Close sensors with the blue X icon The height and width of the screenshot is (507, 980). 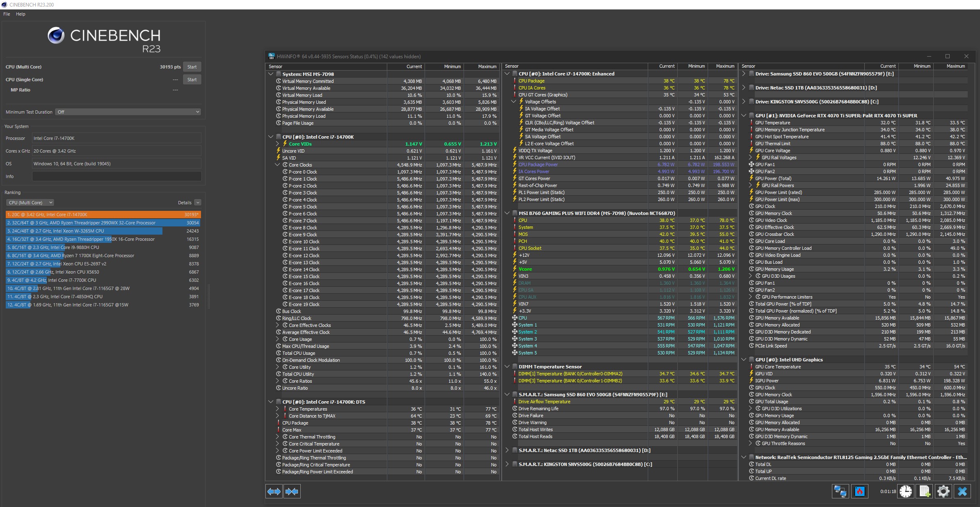point(962,491)
